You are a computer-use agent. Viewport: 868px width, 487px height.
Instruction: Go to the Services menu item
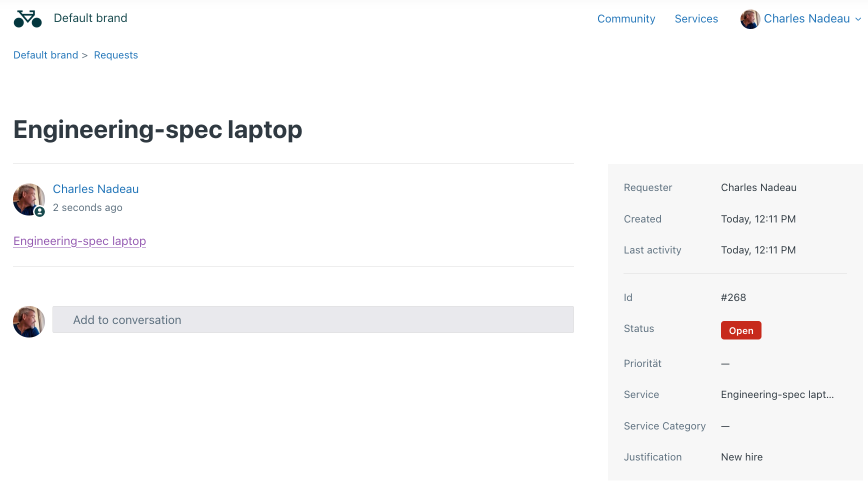tap(696, 19)
